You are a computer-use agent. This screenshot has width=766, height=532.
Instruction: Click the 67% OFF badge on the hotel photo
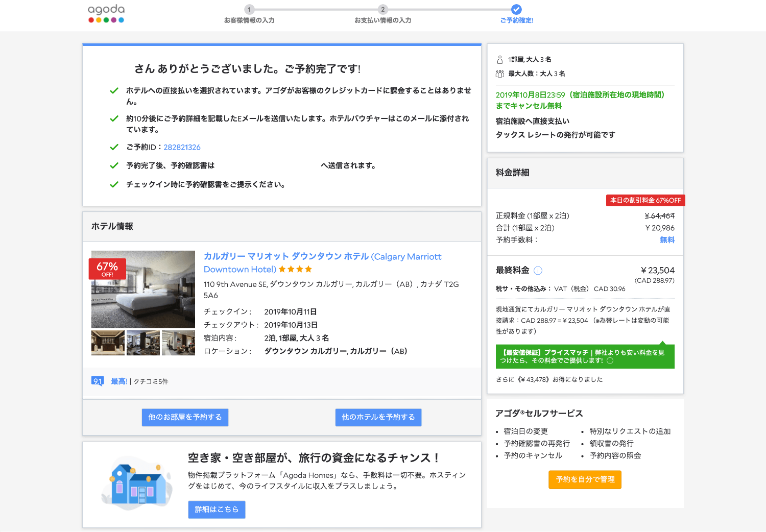(108, 268)
